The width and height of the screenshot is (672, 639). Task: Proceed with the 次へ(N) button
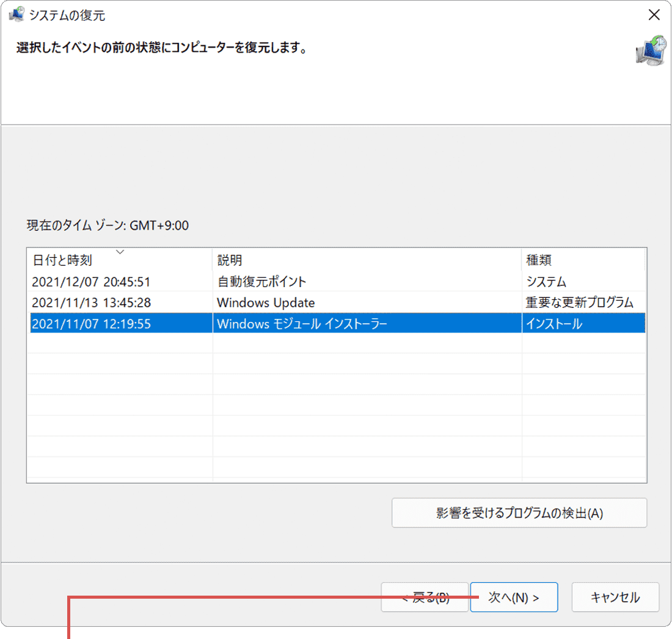click(x=514, y=597)
